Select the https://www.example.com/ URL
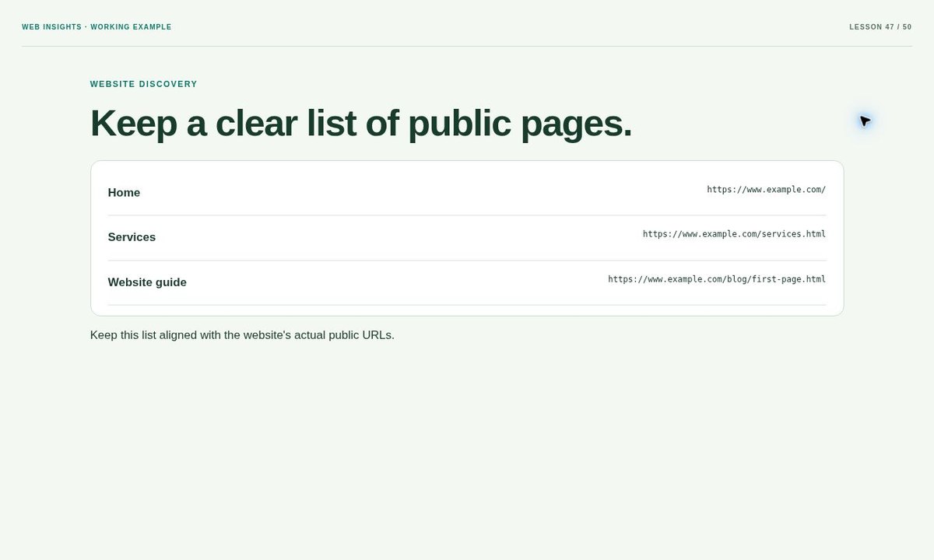Viewport: 934px width, 560px height. [766, 189]
